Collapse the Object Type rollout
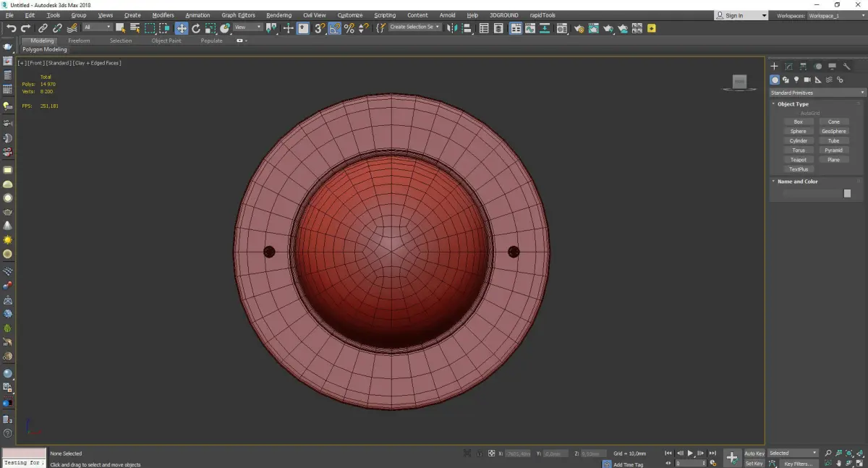The height and width of the screenshot is (468, 868). tap(793, 104)
